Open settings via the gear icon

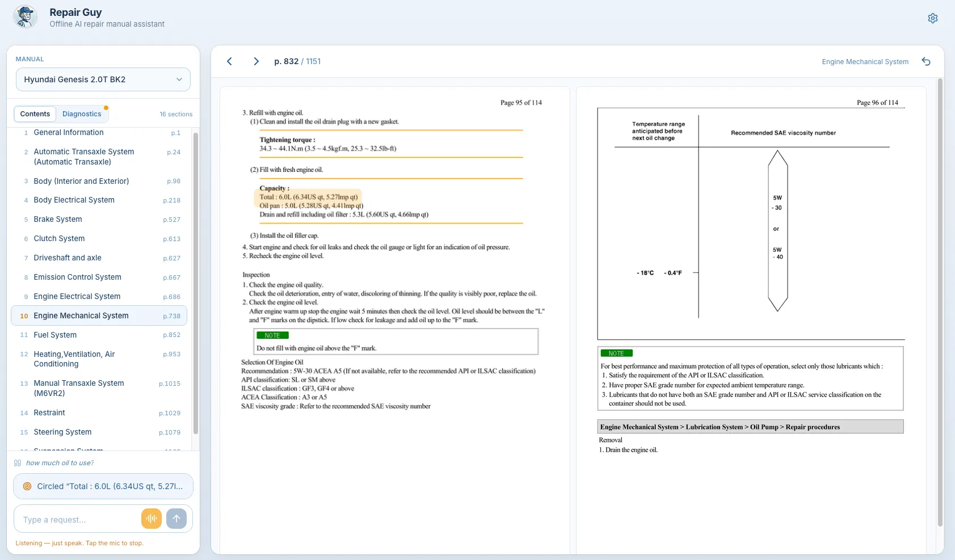(932, 18)
